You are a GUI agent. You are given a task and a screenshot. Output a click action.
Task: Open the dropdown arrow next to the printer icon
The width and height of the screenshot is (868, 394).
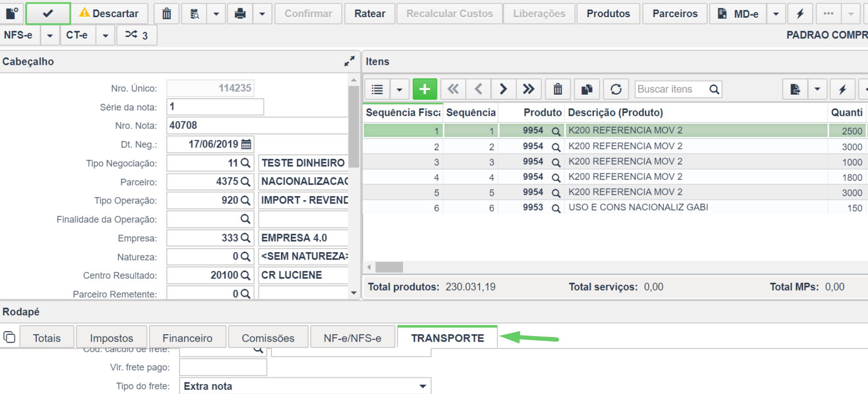tap(262, 13)
